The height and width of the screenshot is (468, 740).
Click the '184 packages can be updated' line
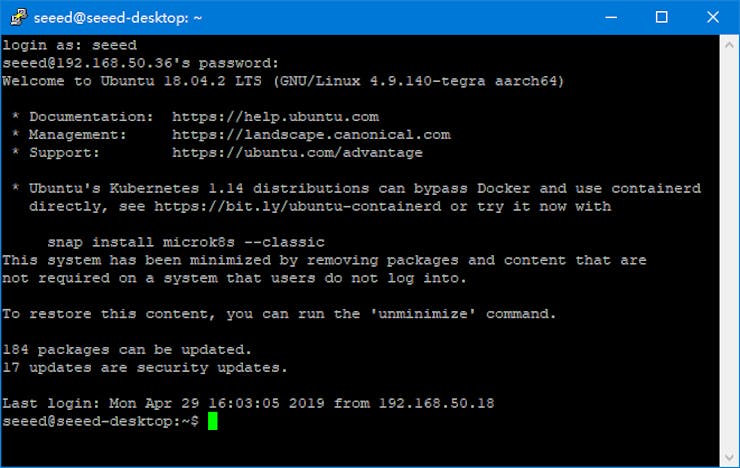click(127, 350)
